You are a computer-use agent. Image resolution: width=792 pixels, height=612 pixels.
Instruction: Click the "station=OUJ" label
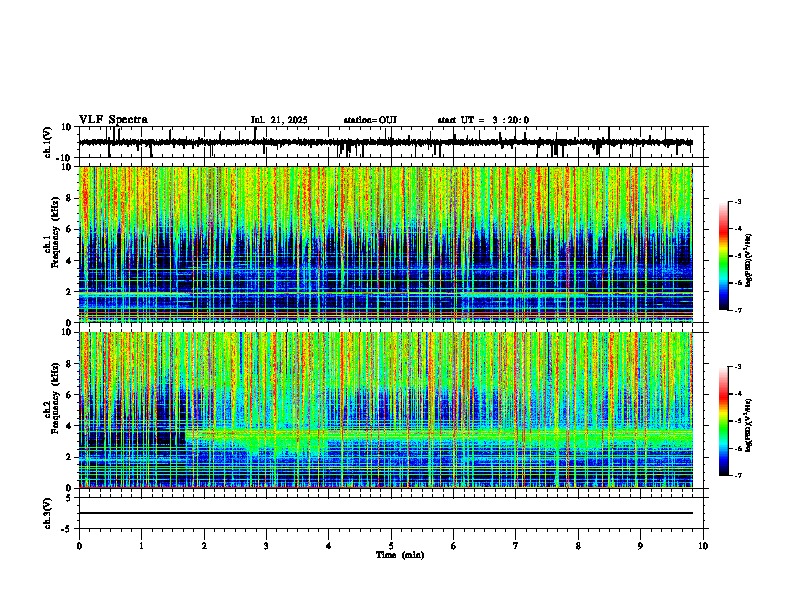click(x=370, y=120)
